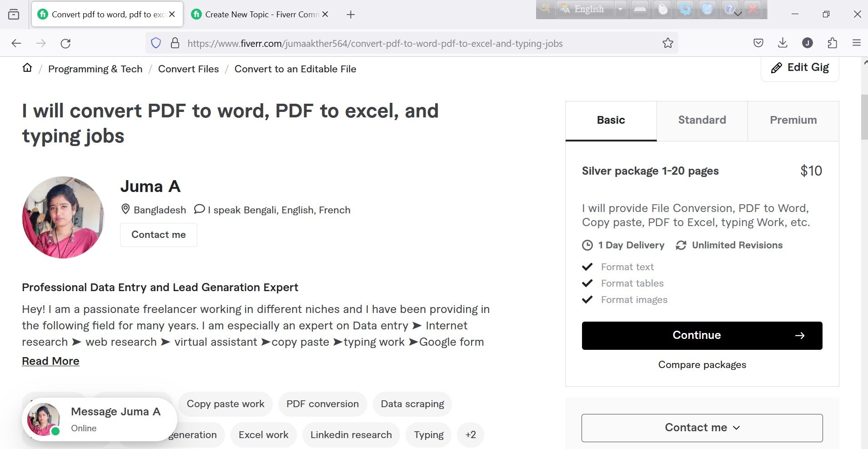Open the tracking protection shield icon
Image resolution: width=868 pixels, height=449 pixels.
(156, 43)
